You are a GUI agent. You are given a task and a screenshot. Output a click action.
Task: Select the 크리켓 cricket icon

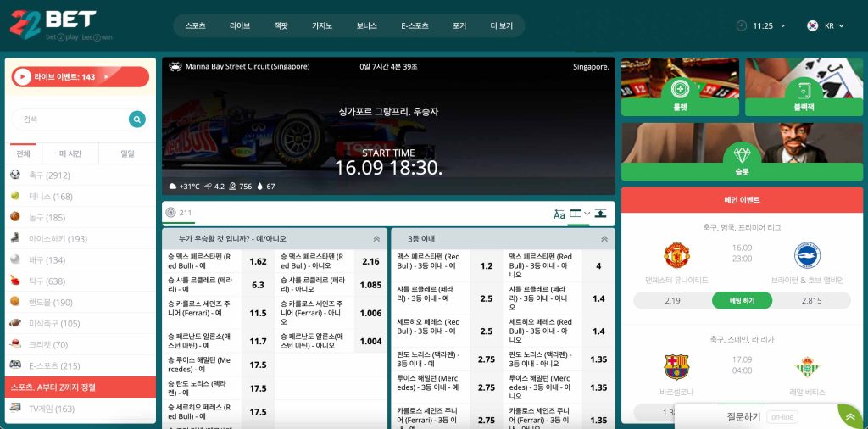15,343
